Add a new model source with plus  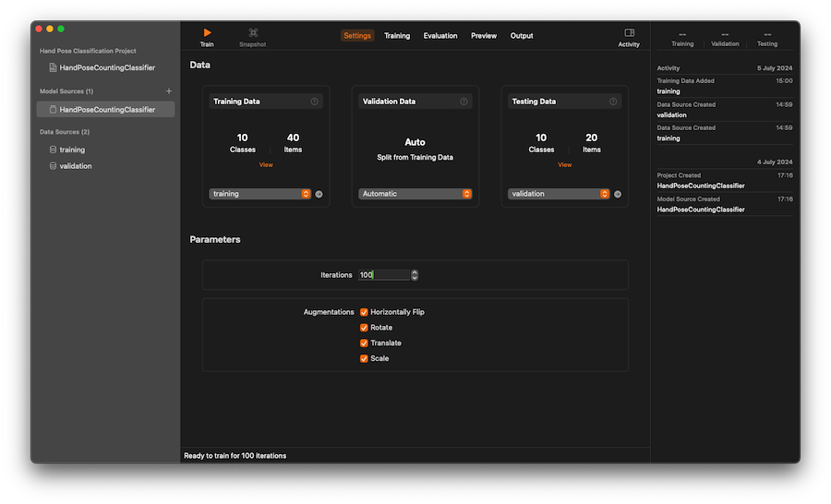[169, 91]
